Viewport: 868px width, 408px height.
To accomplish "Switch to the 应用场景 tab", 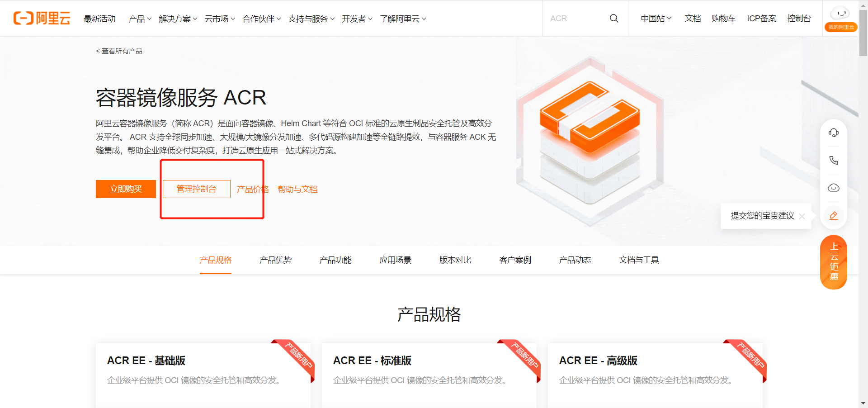I will click(x=396, y=260).
